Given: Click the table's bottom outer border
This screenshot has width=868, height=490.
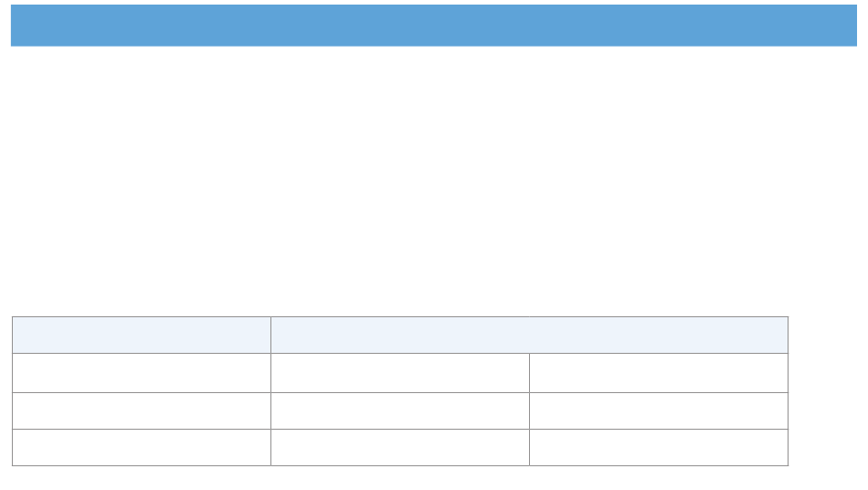Looking at the screenshot, I should (400, 465).
